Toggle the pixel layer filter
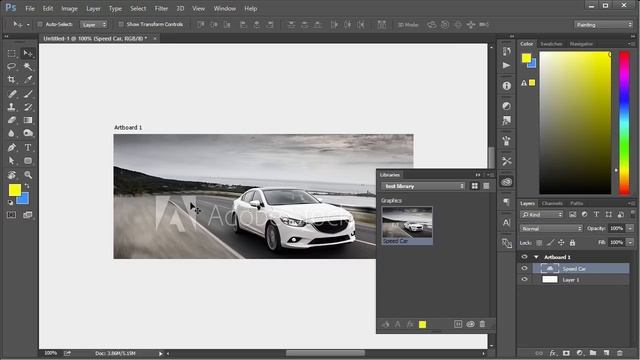The height and width of the screenshot is (360, 640). pos(573,214)
